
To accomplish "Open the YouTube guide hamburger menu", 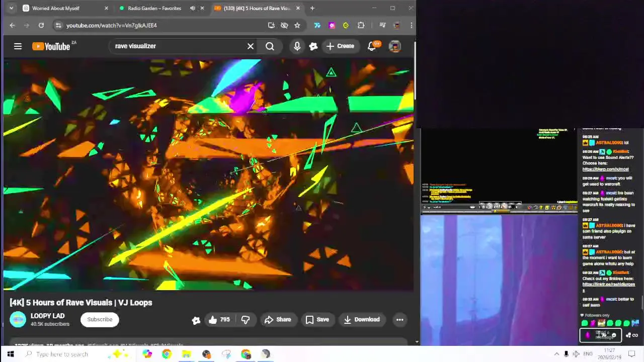I will pyautogui.click(x=18, y=46).
